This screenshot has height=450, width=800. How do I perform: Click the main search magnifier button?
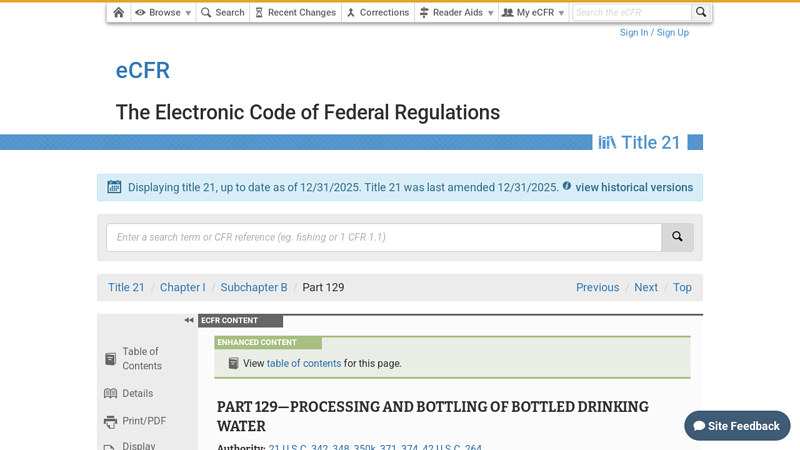677,237
